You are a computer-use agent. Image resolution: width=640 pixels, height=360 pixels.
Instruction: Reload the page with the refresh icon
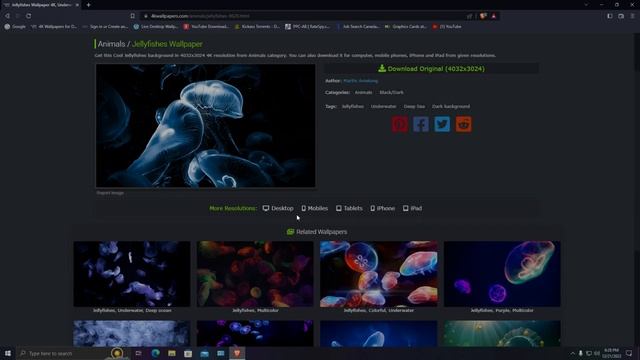click(29, 16)
